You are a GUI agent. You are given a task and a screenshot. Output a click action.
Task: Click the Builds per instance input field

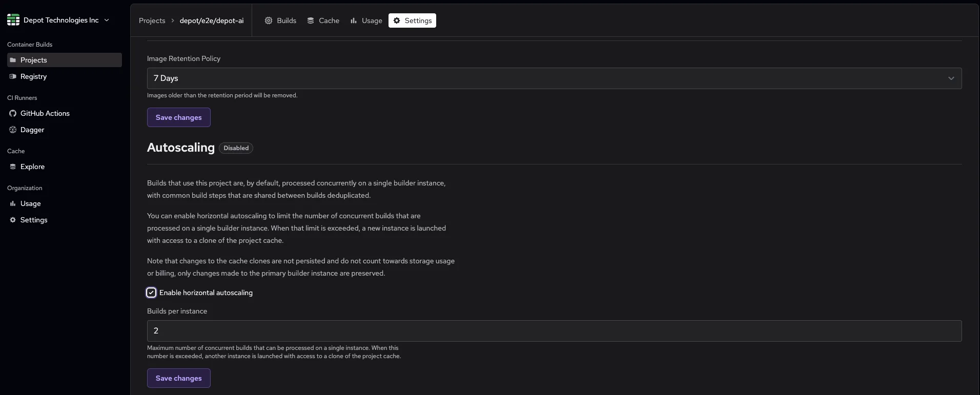point(554,331)
